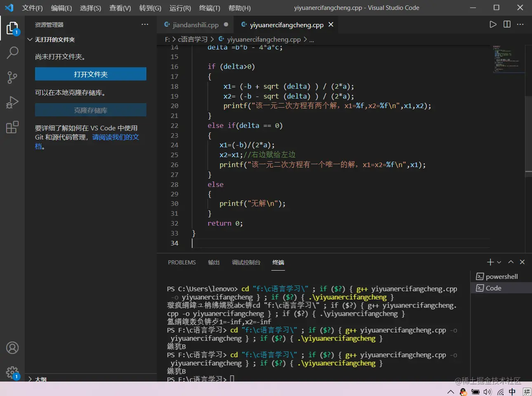This screenshot has width=532, height=396.
Task: Close the terminal panel
Action: click(522, 262)
